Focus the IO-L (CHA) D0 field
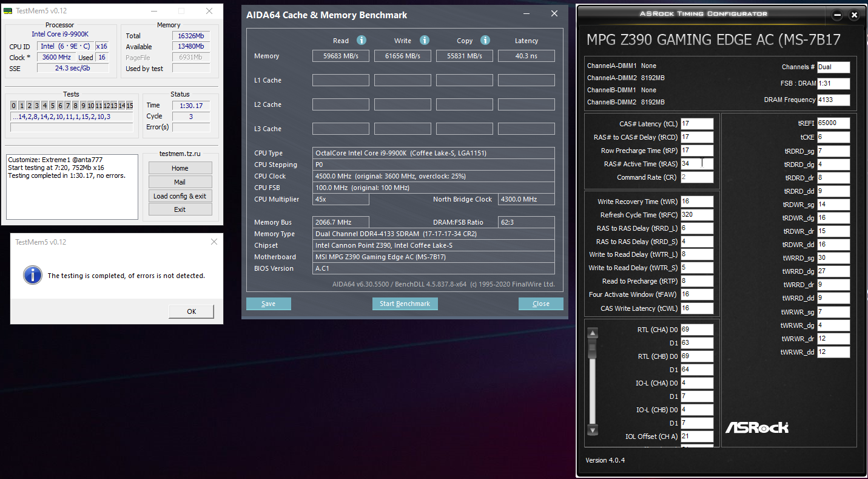This screenshot has height=479, width=868. pos(697,383)
